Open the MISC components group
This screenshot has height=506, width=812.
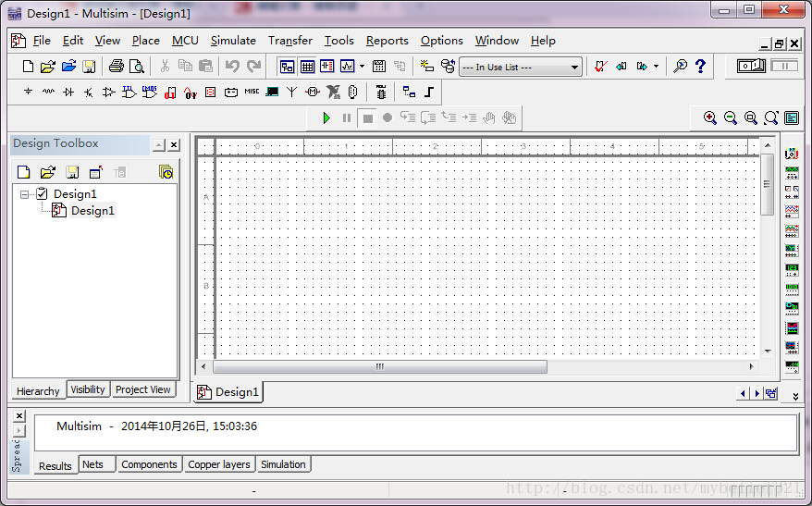(x=252, y=92)
